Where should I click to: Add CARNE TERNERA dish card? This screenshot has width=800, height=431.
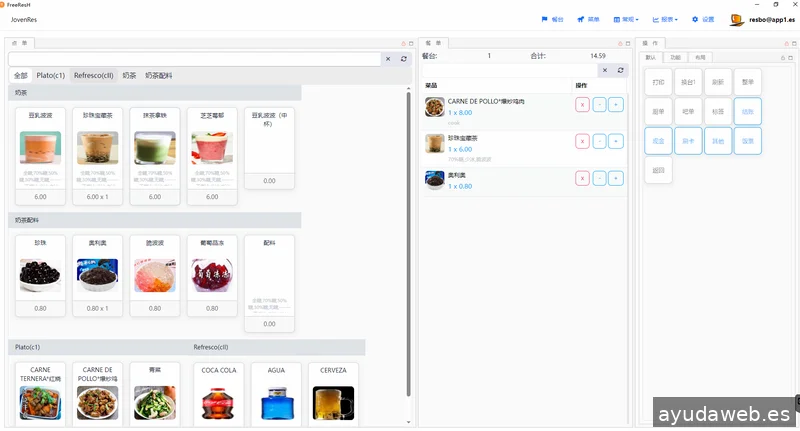40,394
